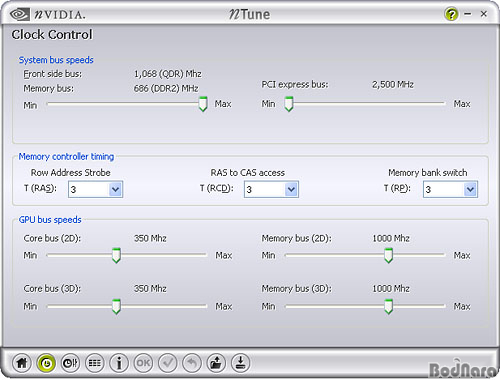
Task: Click the NVIDIA logo in title bar
Action: [48, 14]
